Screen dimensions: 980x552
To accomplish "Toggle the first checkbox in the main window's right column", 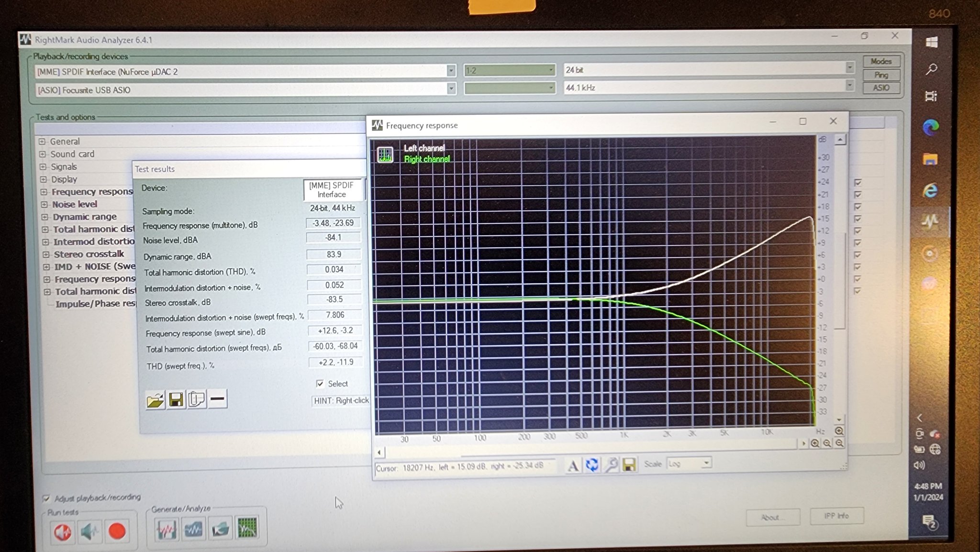I will [857, 182].
